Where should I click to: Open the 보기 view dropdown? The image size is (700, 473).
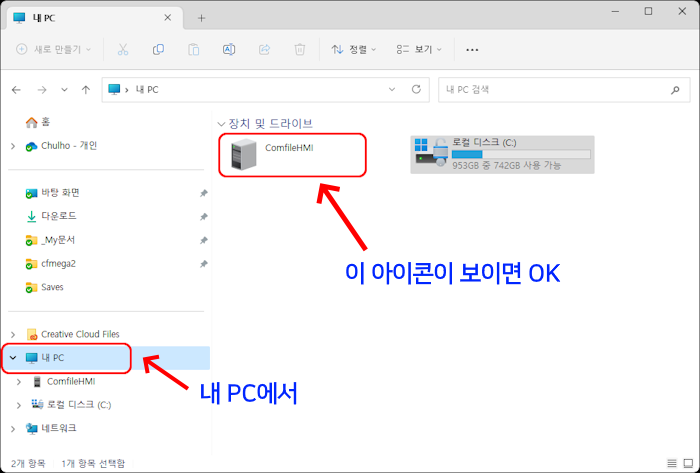(x=420, y=49)
